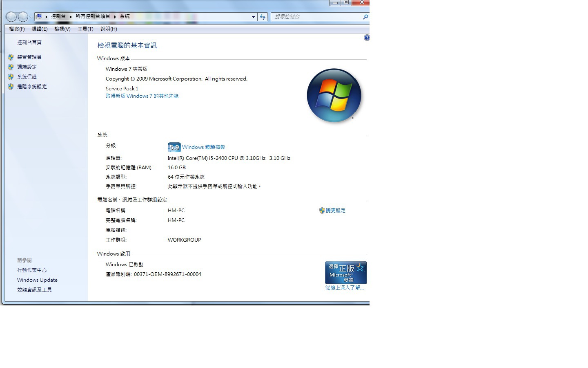This screenshot has width=588, height=368.
Task: Open the Windows 體驗指數 link
Action: click(x=203, y=147)
